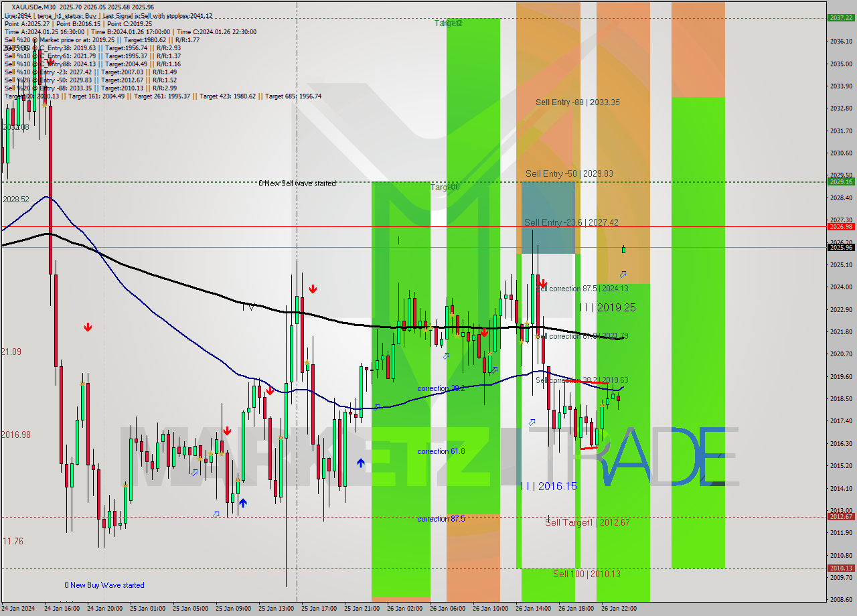Click the red down arrow near the 21.09 label
This screenshot has height=616, width=857.
click(88, 327)
